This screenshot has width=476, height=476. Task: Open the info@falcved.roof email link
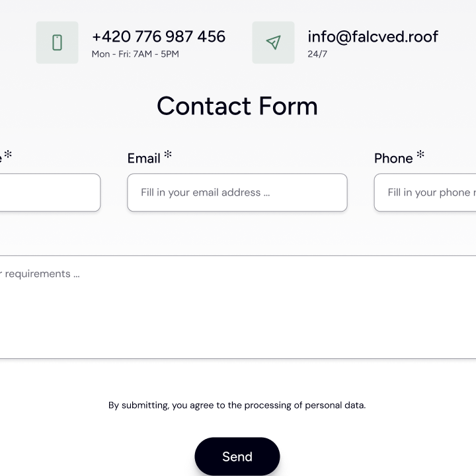(372, 36)
